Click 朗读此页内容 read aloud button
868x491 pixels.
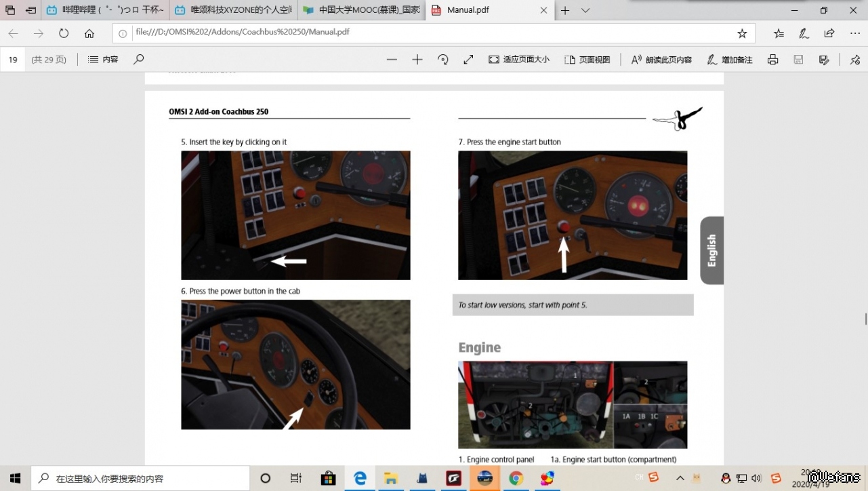661,60
